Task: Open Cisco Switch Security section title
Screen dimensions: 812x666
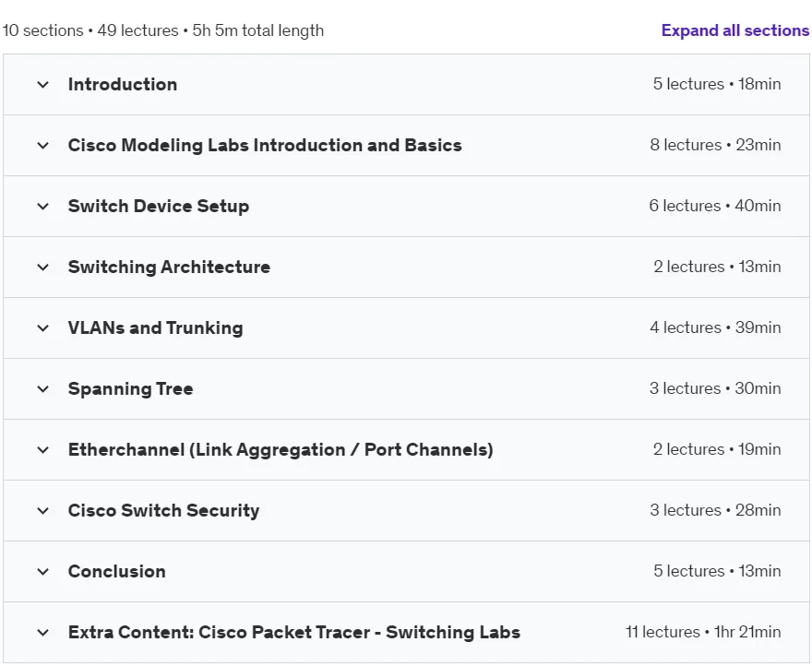Action: [x=163, y=511]
